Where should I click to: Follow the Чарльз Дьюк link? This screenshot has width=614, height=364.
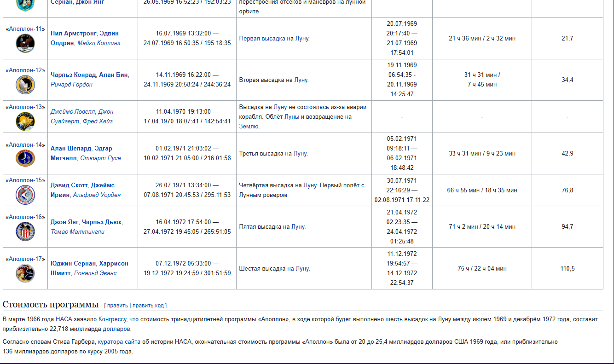(x=102, y=222)
